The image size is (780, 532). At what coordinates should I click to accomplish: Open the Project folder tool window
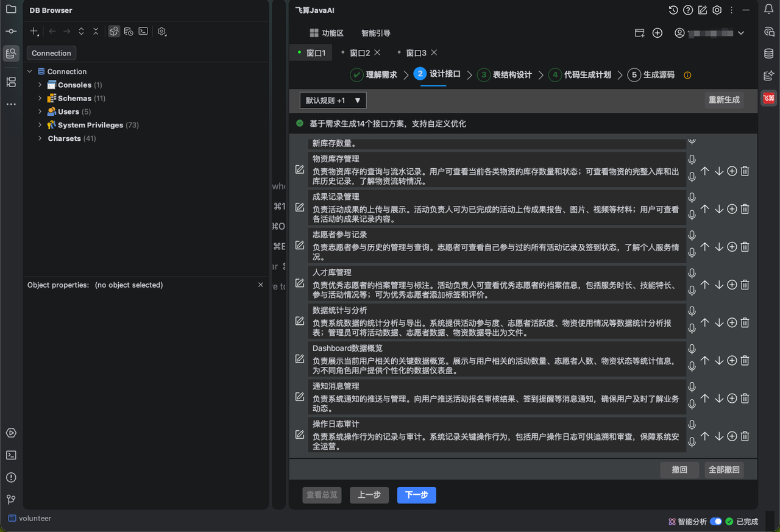click(11, 9)
